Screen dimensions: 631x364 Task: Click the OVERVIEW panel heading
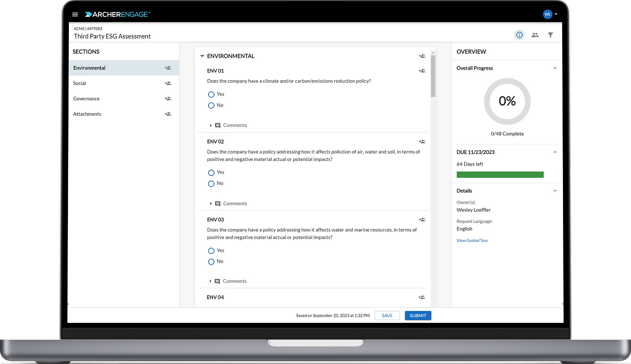point(472,52)
